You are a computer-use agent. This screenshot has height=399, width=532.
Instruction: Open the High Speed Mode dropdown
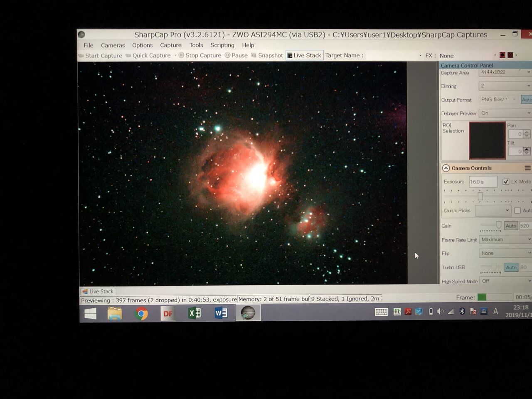click(x=505, y=281)
